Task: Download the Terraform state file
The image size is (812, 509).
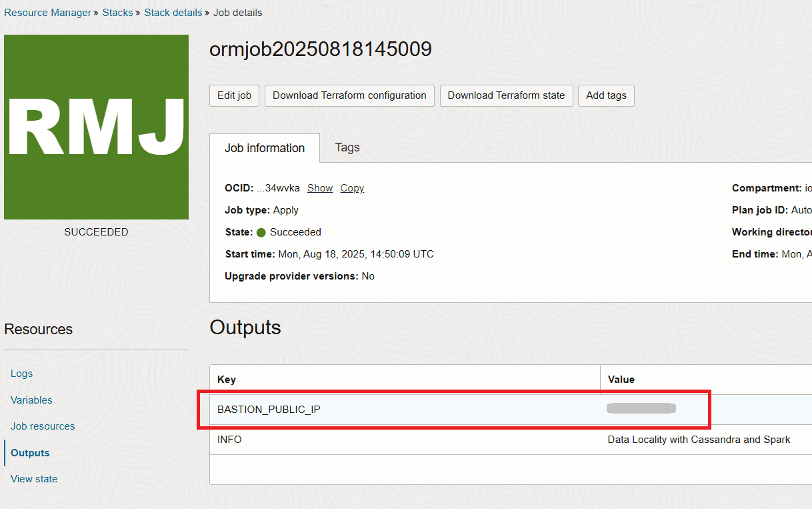Action: (x=506, y=95)
